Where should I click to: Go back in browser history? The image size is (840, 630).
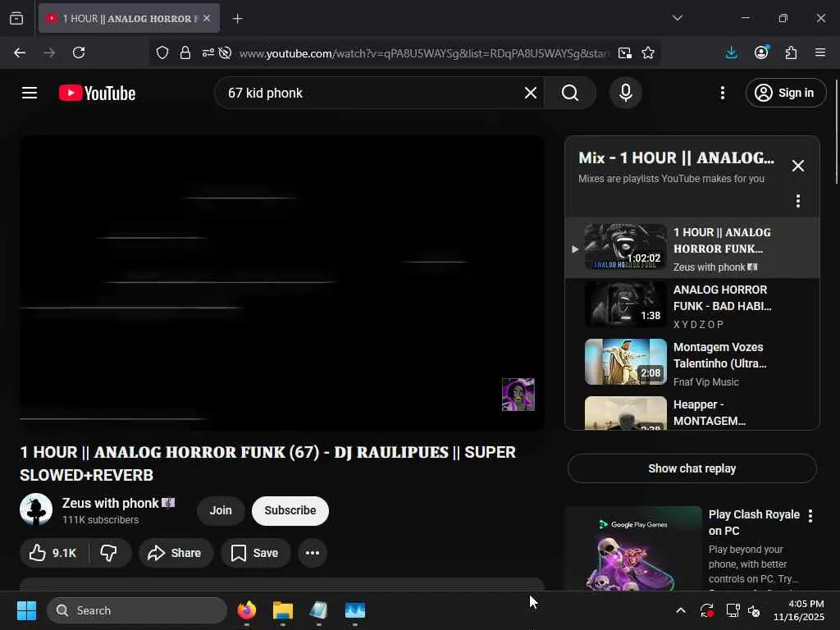pyautogui.click(x=20, y=52)
